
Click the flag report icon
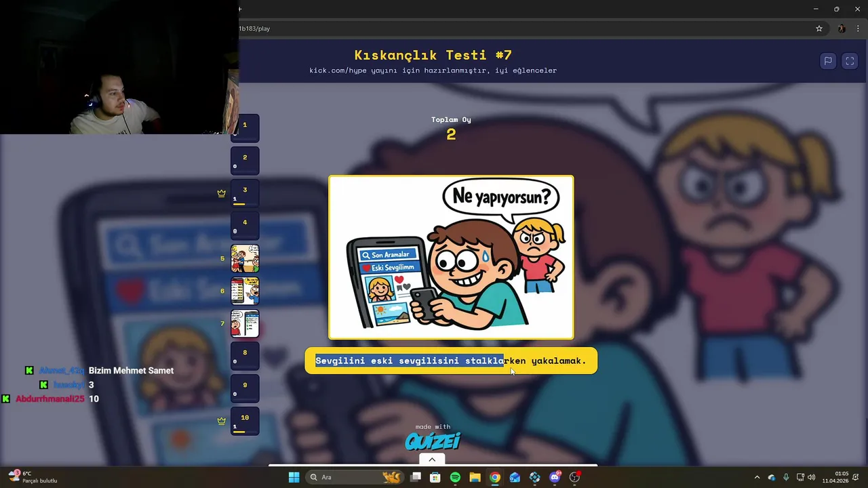[x=828, y=61]
